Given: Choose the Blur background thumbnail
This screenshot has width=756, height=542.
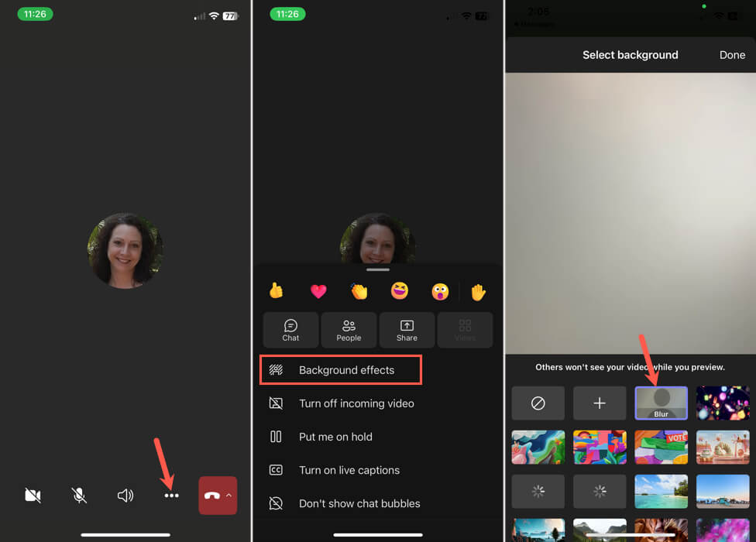Looking at the screenshot, I should (x=661, y=403).
